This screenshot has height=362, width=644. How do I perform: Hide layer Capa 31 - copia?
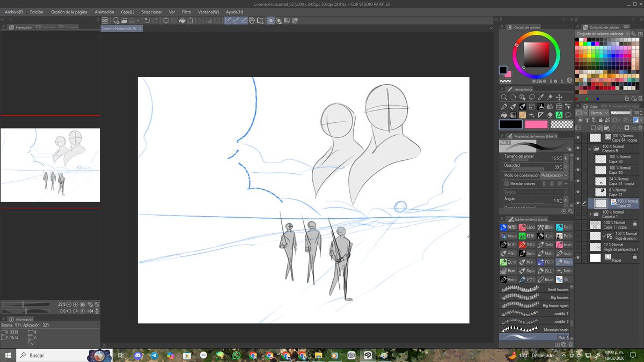(578, 181)
